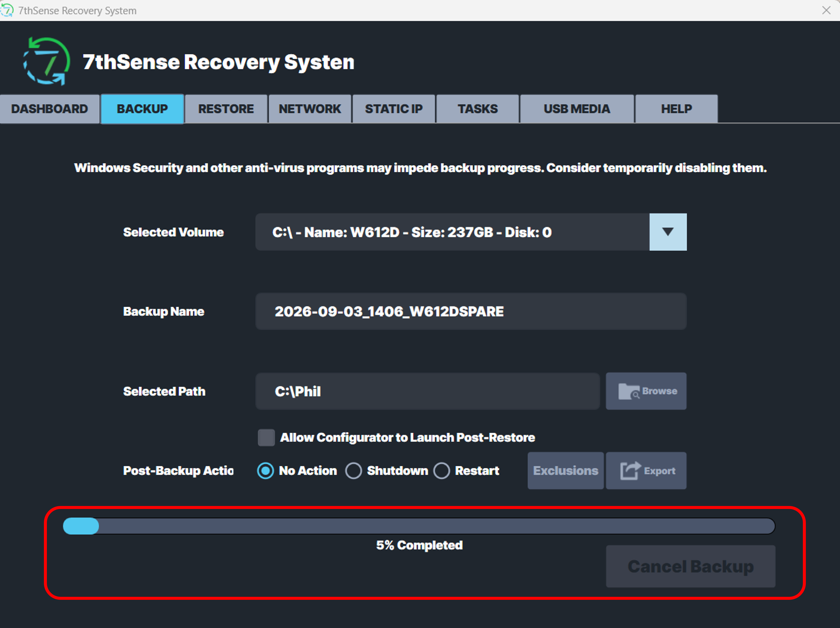Open the NETWORK tab
The height and width of the screenshot is (628, 840).
click(x=310, y=109)
